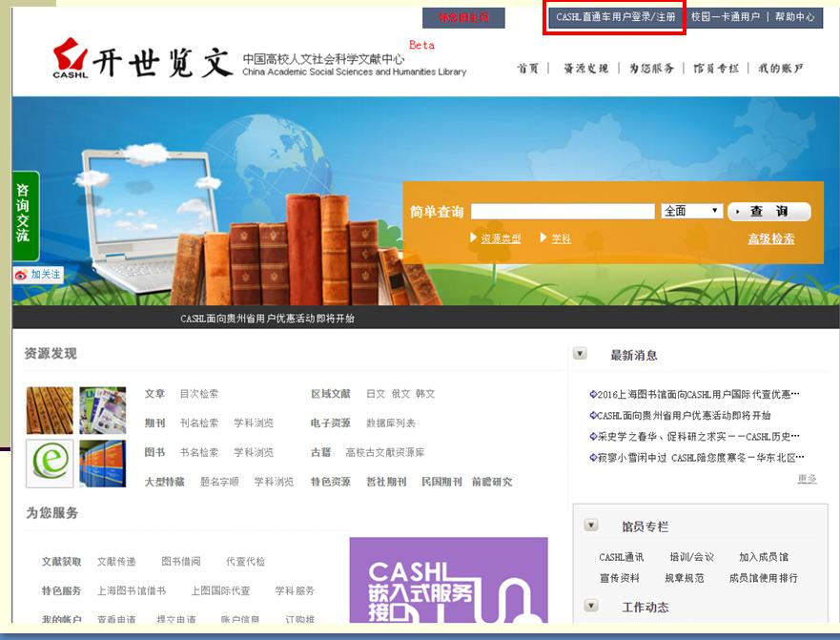
Task: Open the 文献传递 service link
Action: pos(116,561)
